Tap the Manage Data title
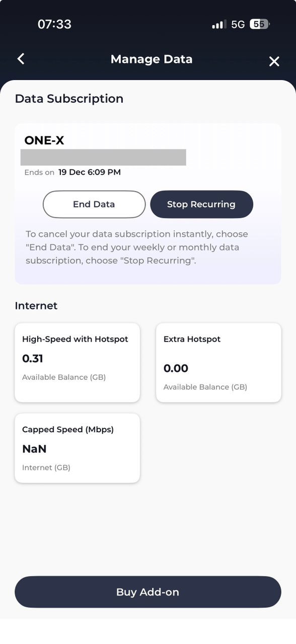This screenshot has width=296, height=644. tap(152, 59)
